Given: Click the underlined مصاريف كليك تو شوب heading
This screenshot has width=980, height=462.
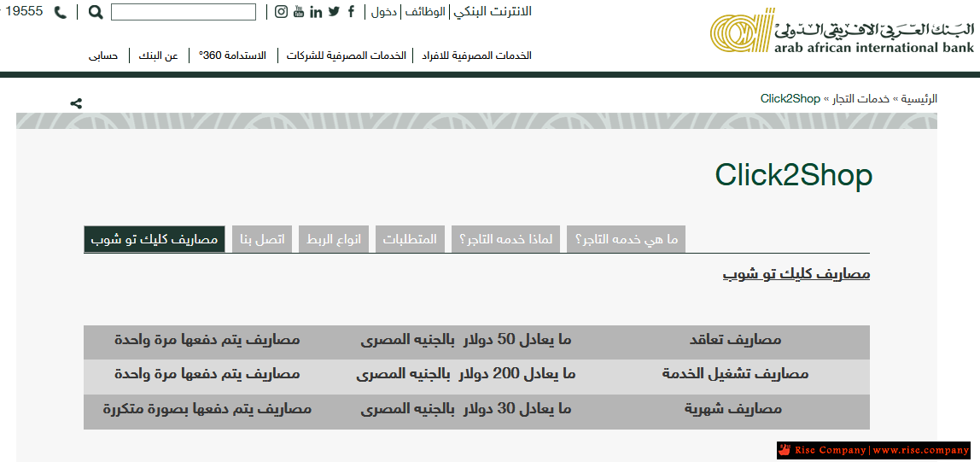Looking at the screenshot, I should pos(796,274).
